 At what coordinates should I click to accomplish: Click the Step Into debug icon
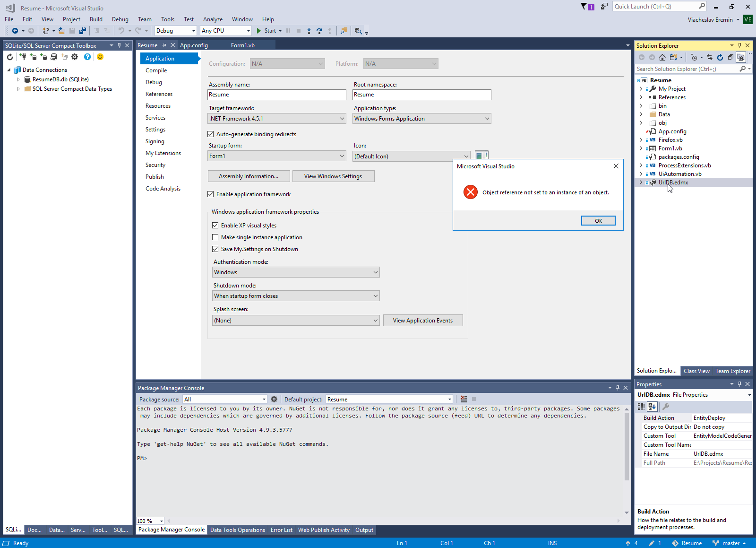tap(309, 31)
